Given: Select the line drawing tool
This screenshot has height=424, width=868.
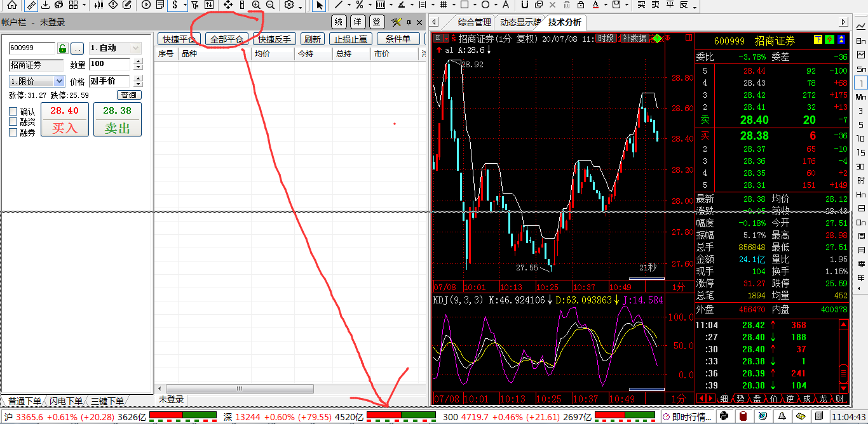Looking at the screenshot, I should coord(339,5).
